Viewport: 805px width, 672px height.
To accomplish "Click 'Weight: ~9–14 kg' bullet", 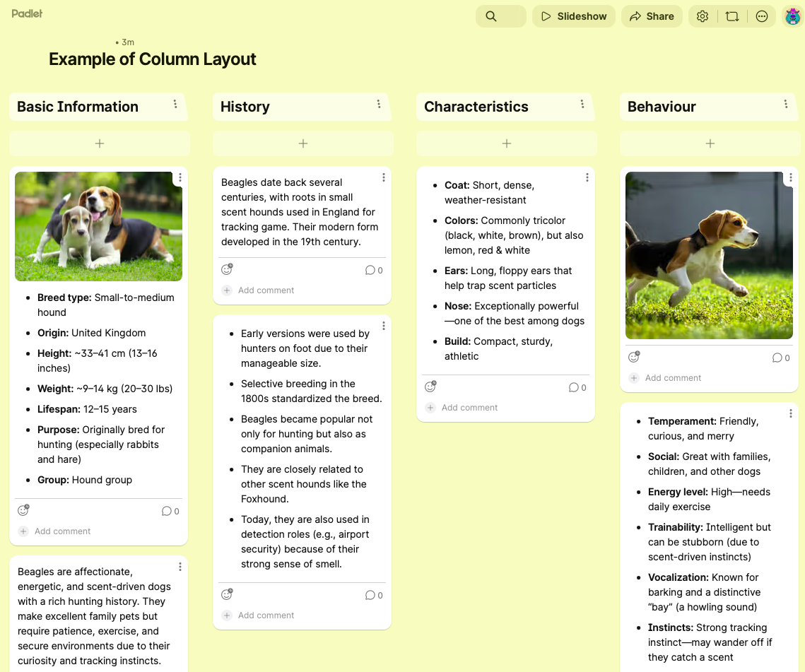I will (x=105, y=389).
